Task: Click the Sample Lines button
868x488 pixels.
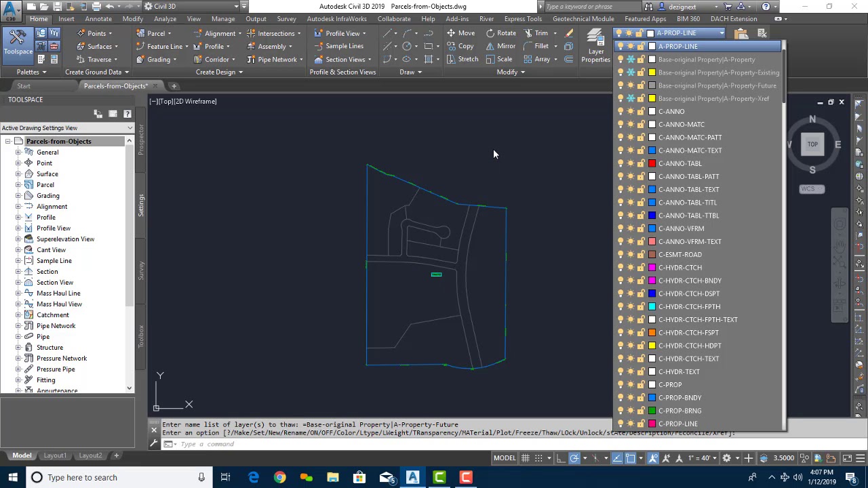Action: 338,46
